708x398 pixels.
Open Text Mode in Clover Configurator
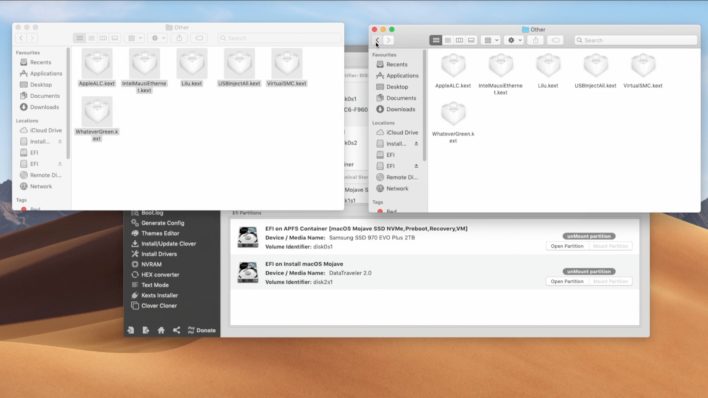tap(150, 286)
